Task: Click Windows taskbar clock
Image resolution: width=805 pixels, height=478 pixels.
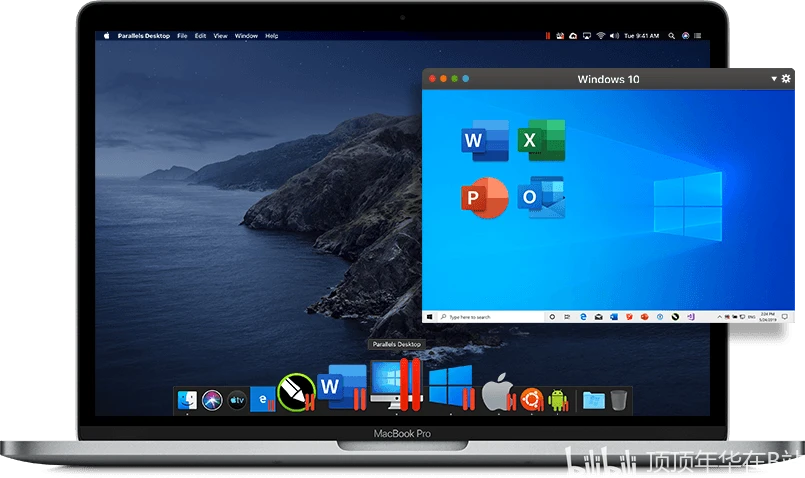Action: pos(768,317)
